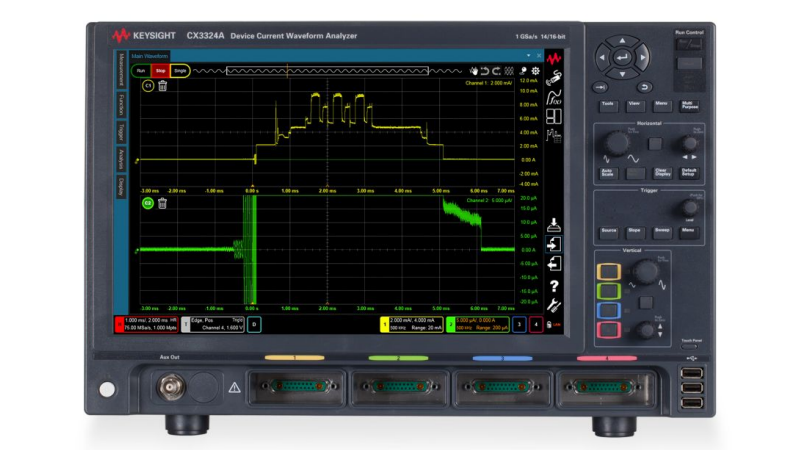The image size is (800, 450).
Task: Toggle channel 4 box in bottom bar
Action: click(x=536, y=324)
